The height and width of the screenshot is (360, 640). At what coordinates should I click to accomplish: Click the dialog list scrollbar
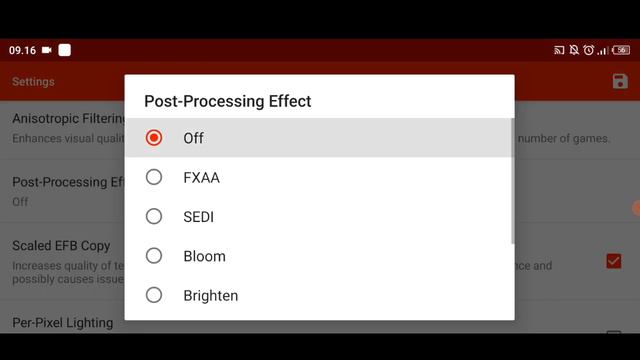coord(513,181)
